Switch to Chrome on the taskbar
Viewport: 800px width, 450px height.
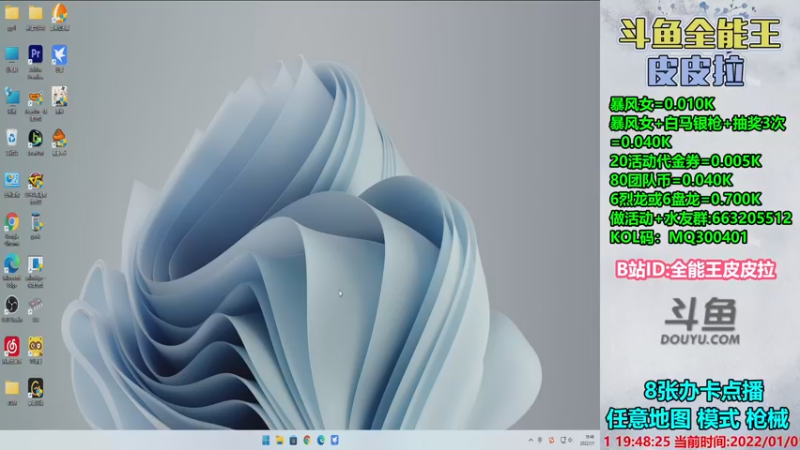point(307,440)
